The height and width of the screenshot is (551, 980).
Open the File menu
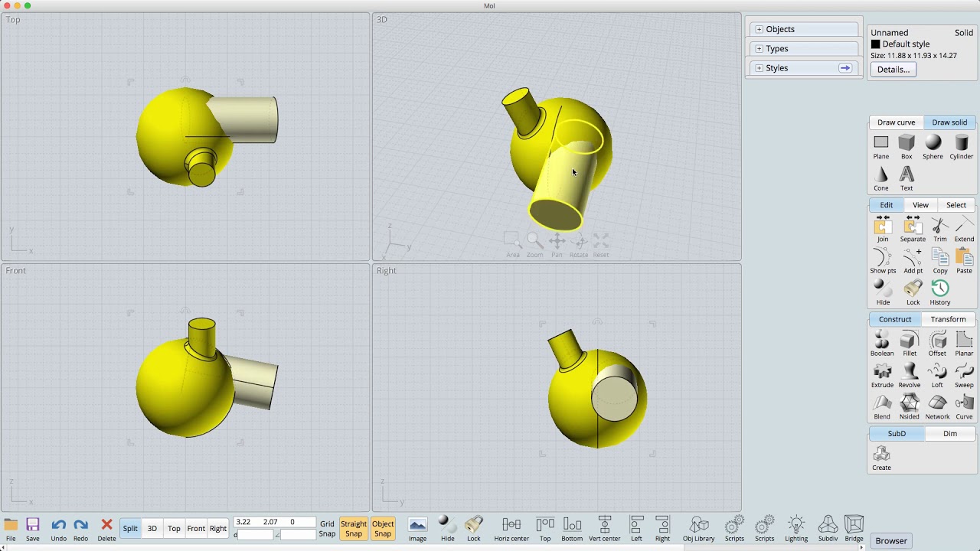tap(11, 528)
